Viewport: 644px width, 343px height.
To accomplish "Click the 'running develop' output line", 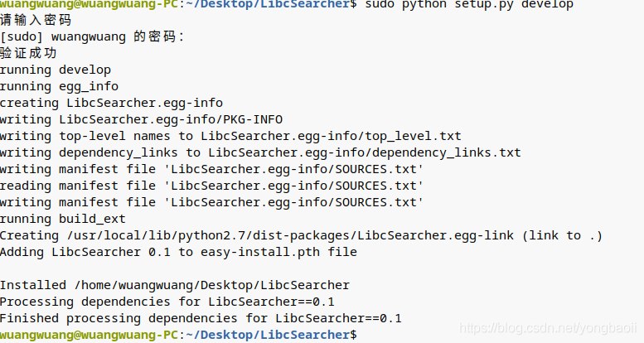I will 55,70.
